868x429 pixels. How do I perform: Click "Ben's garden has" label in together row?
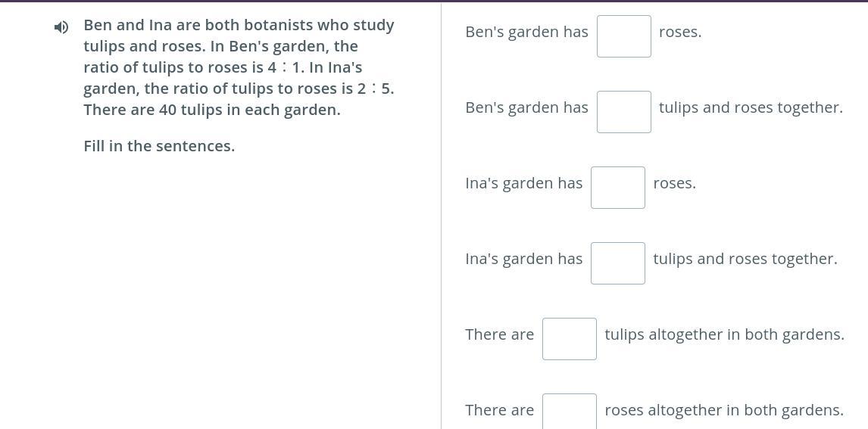pos(526,107)
